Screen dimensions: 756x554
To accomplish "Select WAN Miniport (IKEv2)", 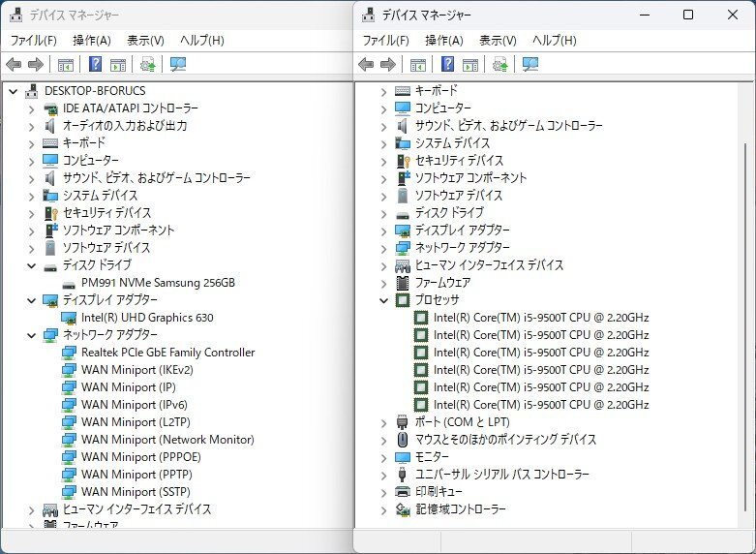I will (x=137, y=370).
